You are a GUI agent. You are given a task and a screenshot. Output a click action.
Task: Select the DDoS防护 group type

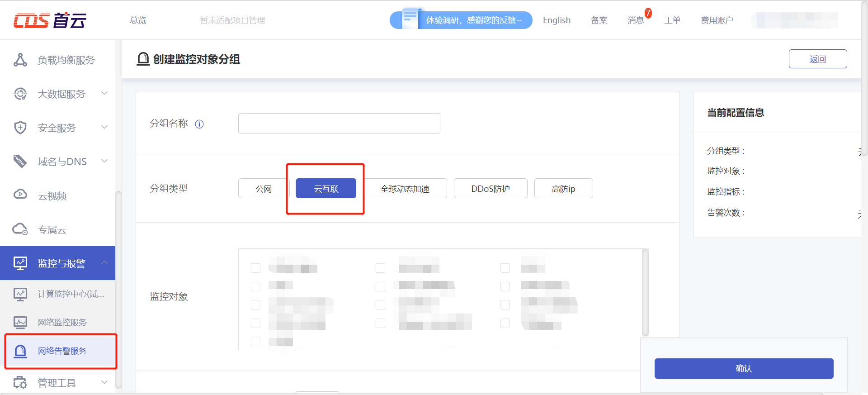pos(491,189)
